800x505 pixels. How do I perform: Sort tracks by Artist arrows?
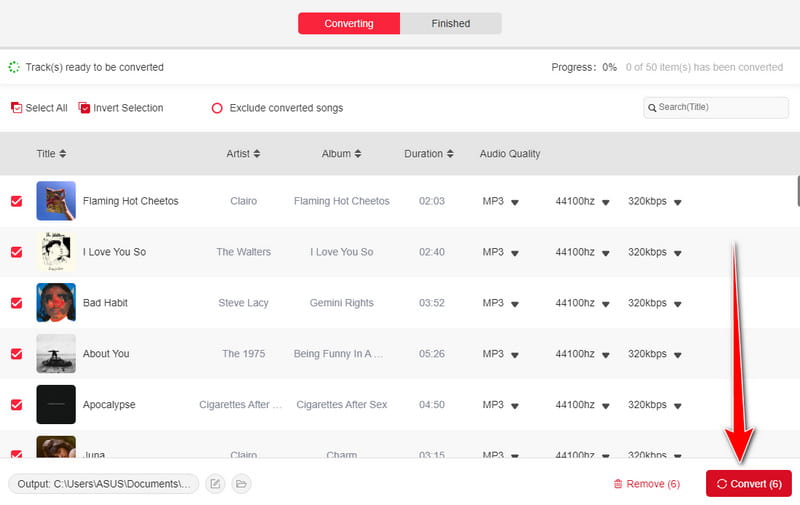click(256, 154)
